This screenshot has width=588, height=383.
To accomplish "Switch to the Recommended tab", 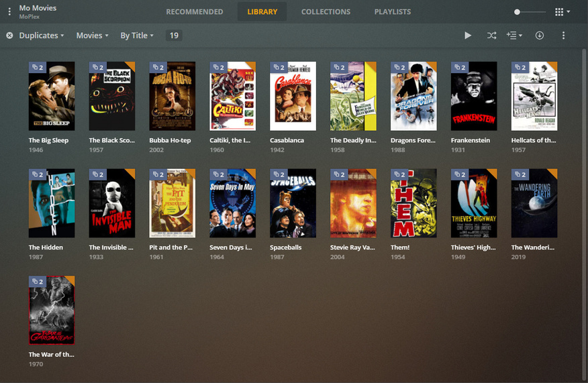I will tap(194, 11).
